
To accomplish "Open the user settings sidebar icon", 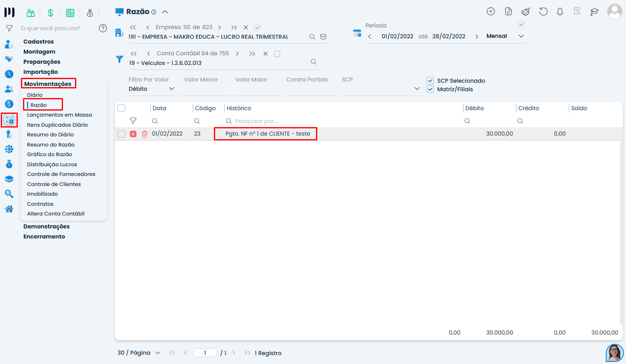I will 9,44.
